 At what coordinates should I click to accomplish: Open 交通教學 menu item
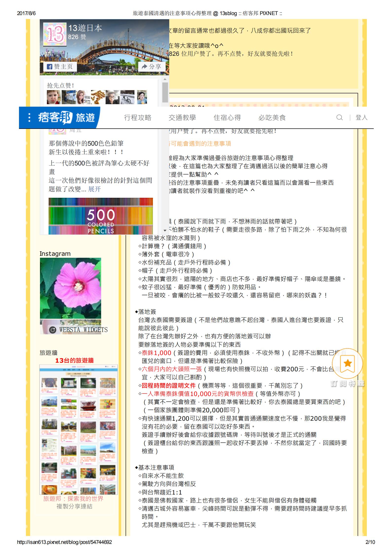182,118
